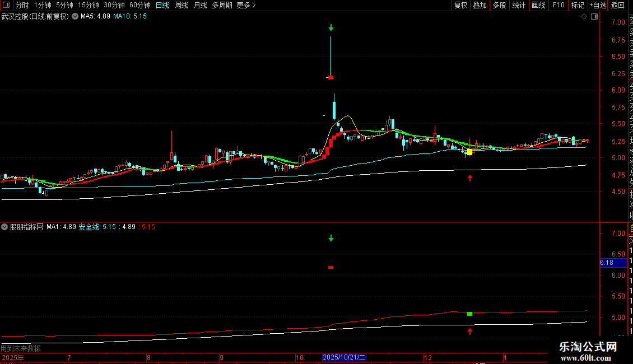Click the MA1: 4.89 value in lower panel
The image size is (633, 364).
click(62, 227)
